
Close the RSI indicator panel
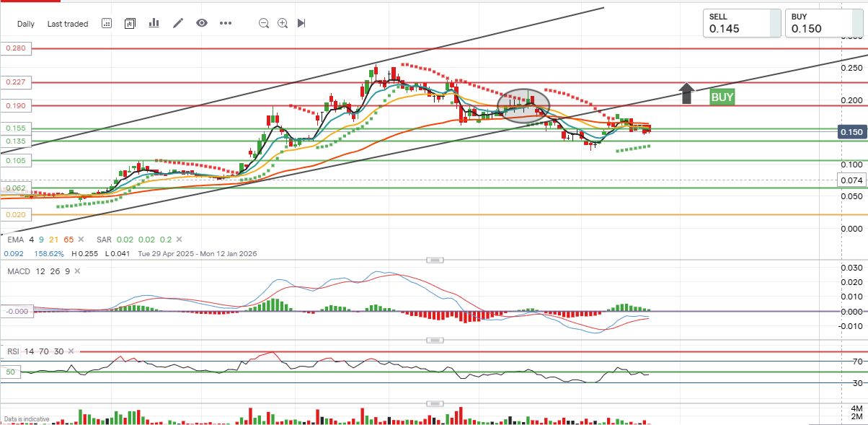pyautogui.click(x=70, y=351)
